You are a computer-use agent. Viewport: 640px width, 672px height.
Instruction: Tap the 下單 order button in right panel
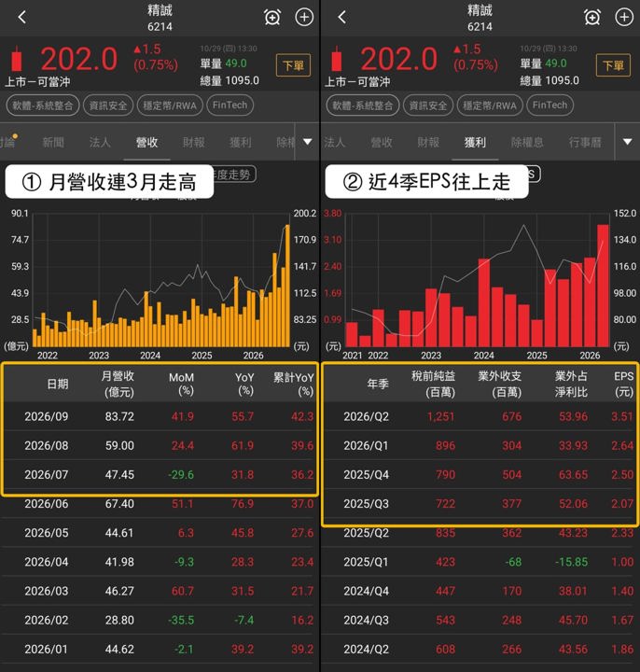click(x=613, y=65)
